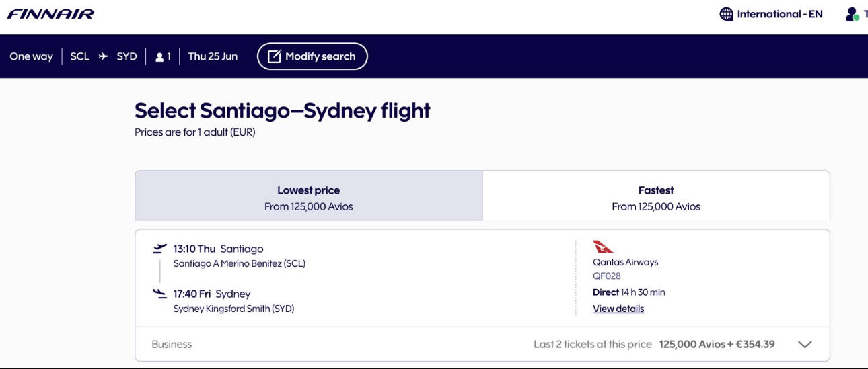Open the user profile icon
This screenshot has height=369, width=868.
click(853, 14)
